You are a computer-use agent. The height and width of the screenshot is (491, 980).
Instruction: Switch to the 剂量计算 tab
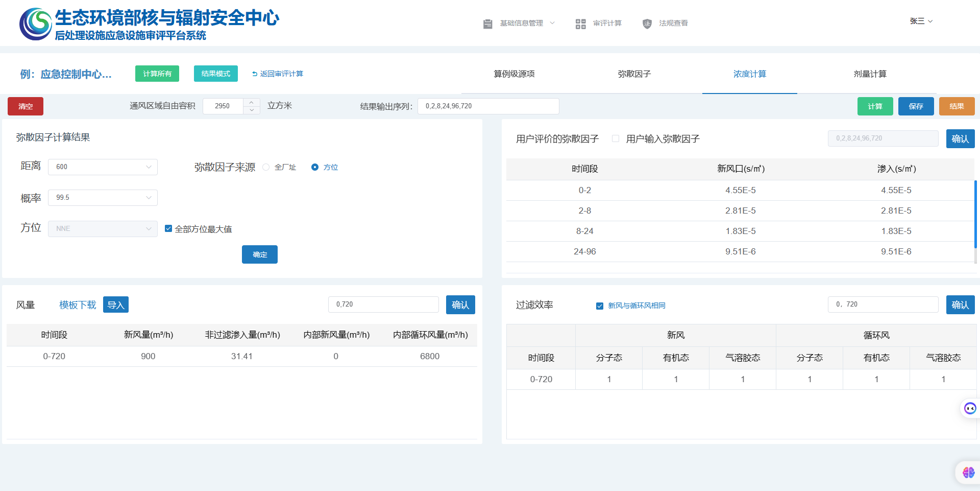[x=870, y=74]
